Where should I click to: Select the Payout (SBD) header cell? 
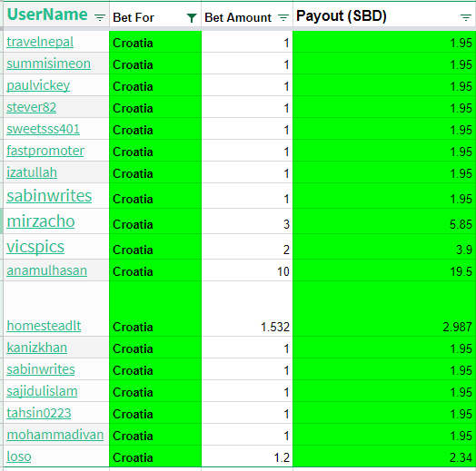click(x=384, y=15)
